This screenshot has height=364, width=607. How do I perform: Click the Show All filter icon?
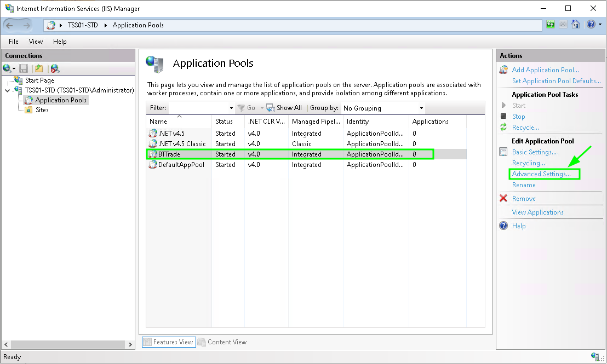pyautogui.click(x=271, y=108)
